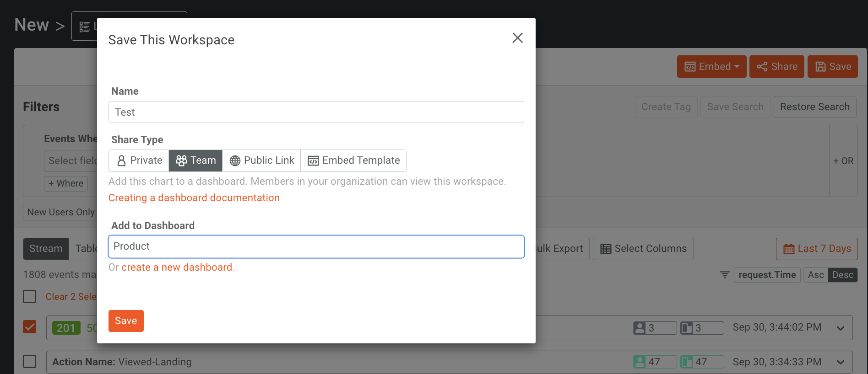The width and height of the screenshot is (868, 374).
Task: Select the Private share type
Action: (x=139, y=160)
